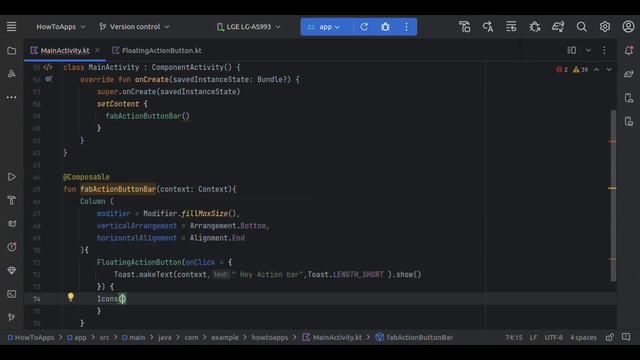
Task: Open Notifications panel bell icon
Action: [x=629, y=50]
